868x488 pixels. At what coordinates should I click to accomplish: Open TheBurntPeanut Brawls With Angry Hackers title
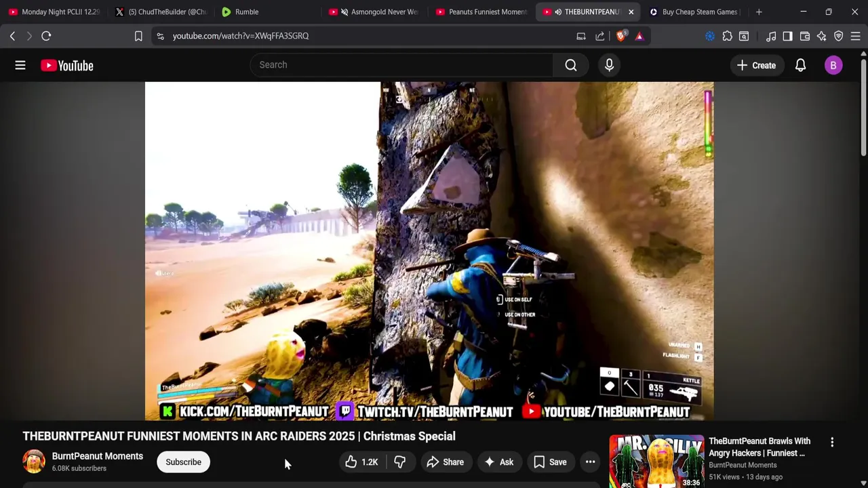point(759,447)
